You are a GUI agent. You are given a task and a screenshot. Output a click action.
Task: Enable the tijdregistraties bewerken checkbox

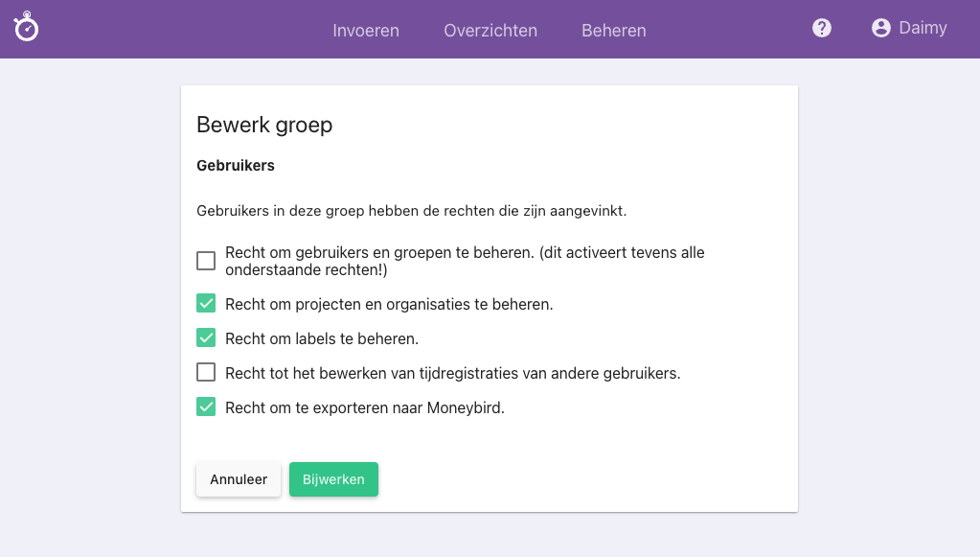(206, 373)
